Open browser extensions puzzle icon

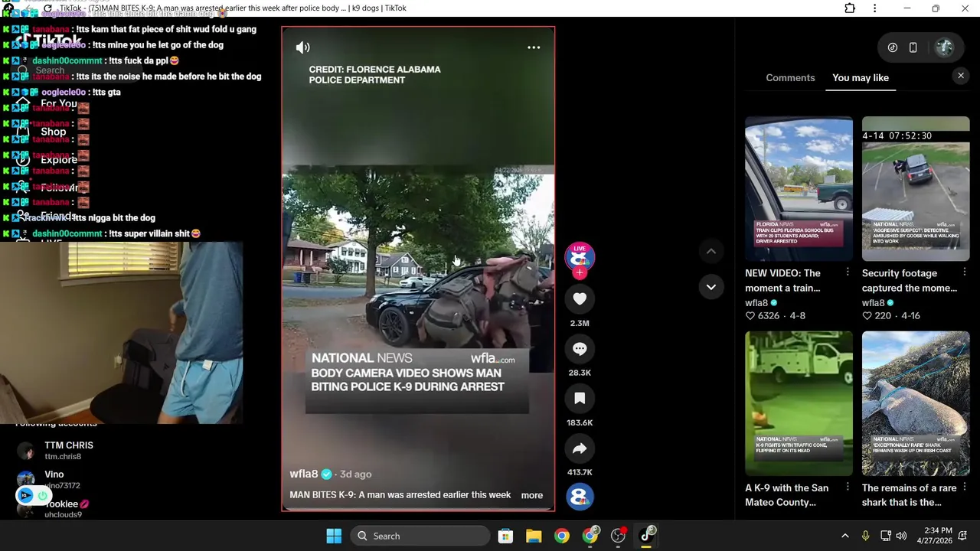point(850,8)
